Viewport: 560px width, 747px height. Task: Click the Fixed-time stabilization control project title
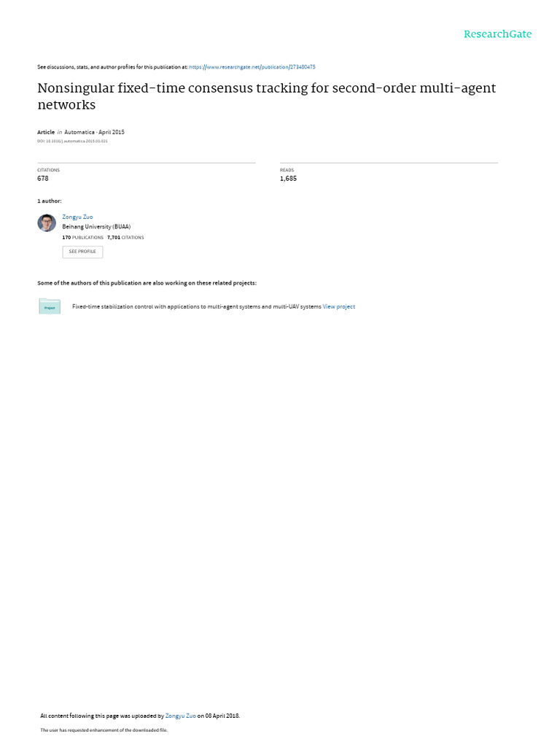point(197,307)
